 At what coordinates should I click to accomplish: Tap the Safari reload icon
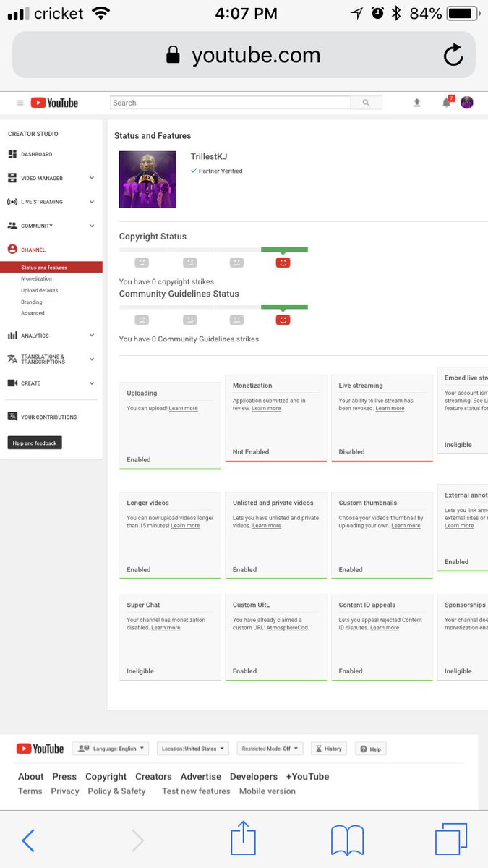click(x=453, y=55)
